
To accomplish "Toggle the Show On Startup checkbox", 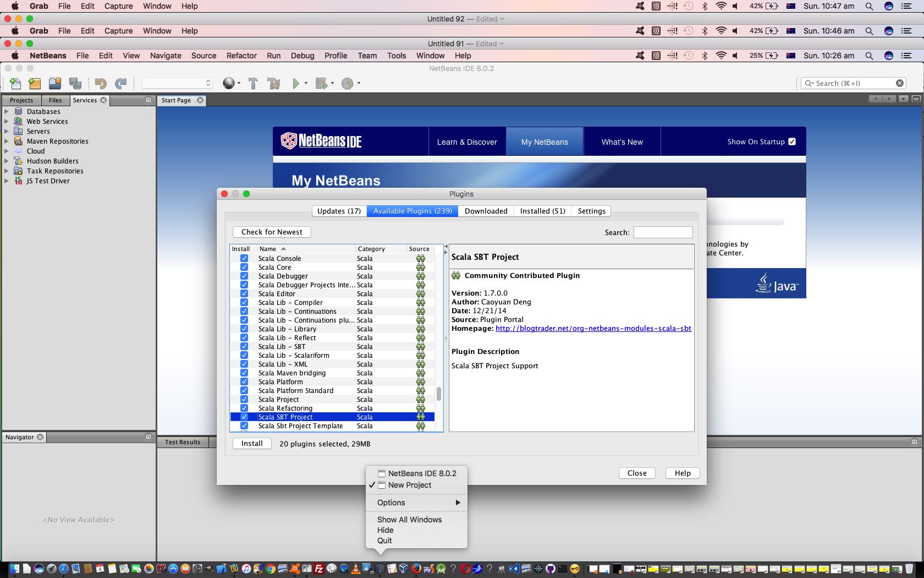I will click(792, 141).
